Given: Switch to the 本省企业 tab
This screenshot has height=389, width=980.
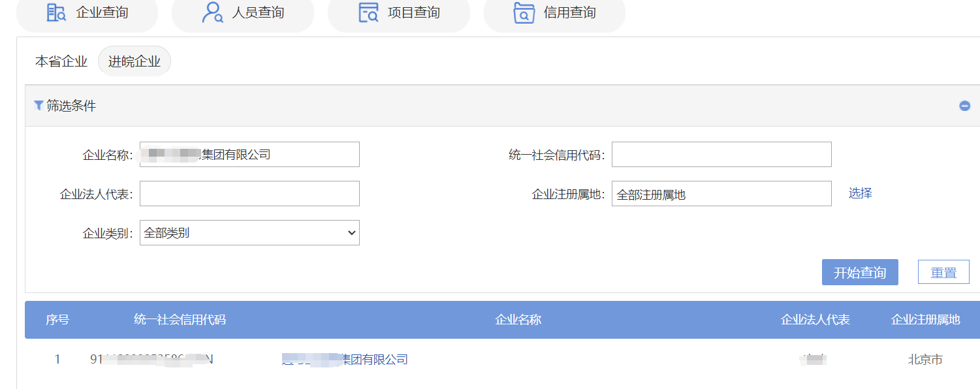Looking at the screenshot, I should 61,61.
